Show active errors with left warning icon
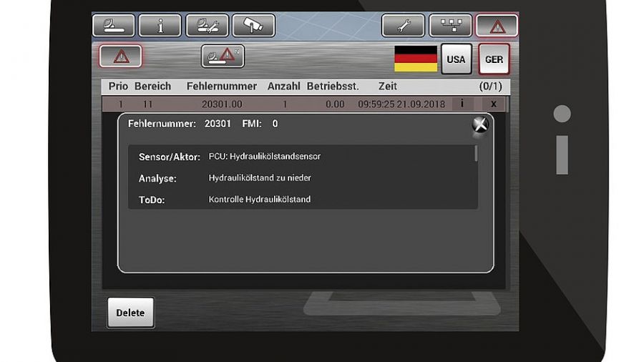Image resolution: width=644 pixels, height=362 pixels. coord(120,57)
